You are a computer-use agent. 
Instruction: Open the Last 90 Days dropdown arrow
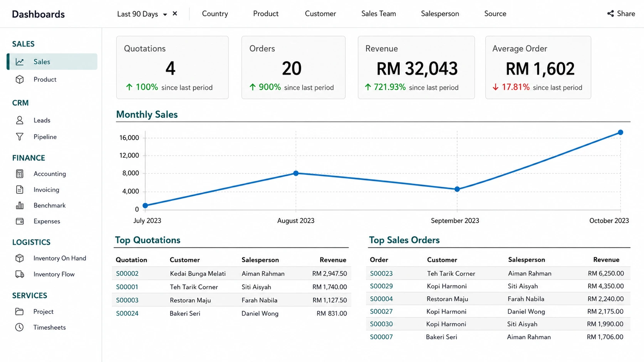(x=165, y=15)
